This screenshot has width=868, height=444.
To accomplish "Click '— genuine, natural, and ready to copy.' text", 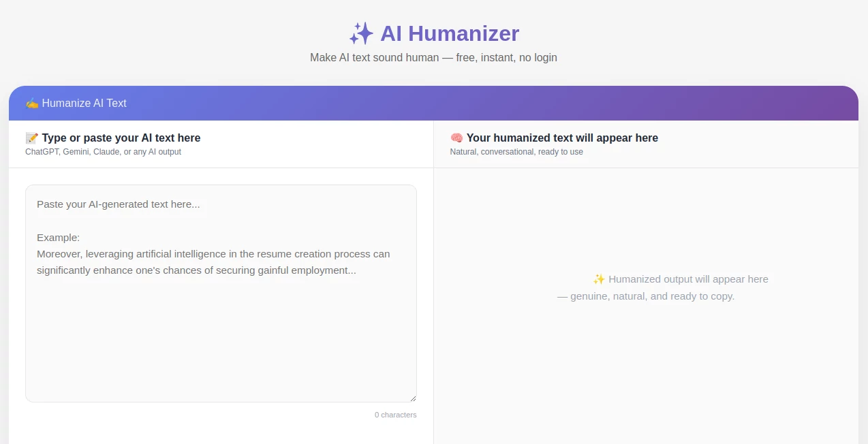I will (646, 296).
